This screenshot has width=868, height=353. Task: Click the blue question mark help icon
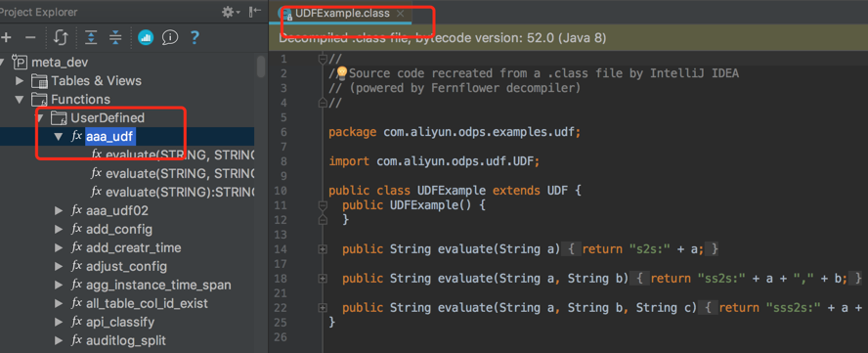[195, 38]
